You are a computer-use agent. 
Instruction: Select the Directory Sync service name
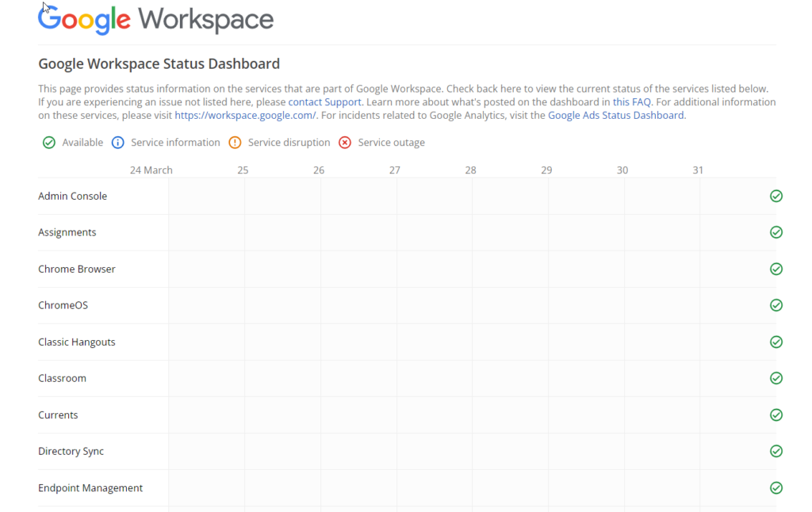pyautogui.click(x=71, y=452)
